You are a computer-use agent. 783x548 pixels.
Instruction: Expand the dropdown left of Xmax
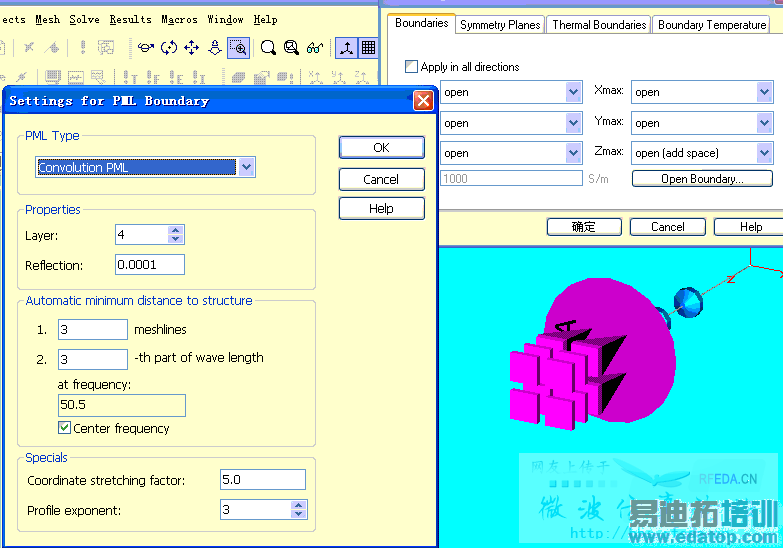click(573, 92)
